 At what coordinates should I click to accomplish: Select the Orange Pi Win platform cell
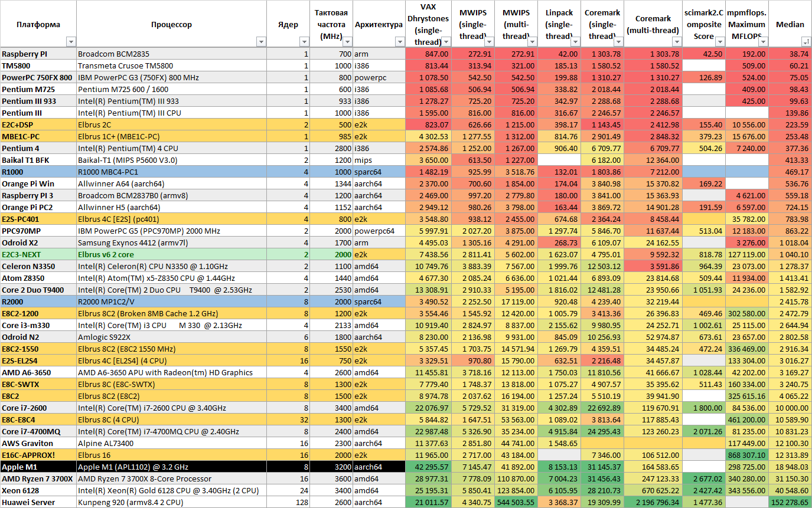(38, 183)
